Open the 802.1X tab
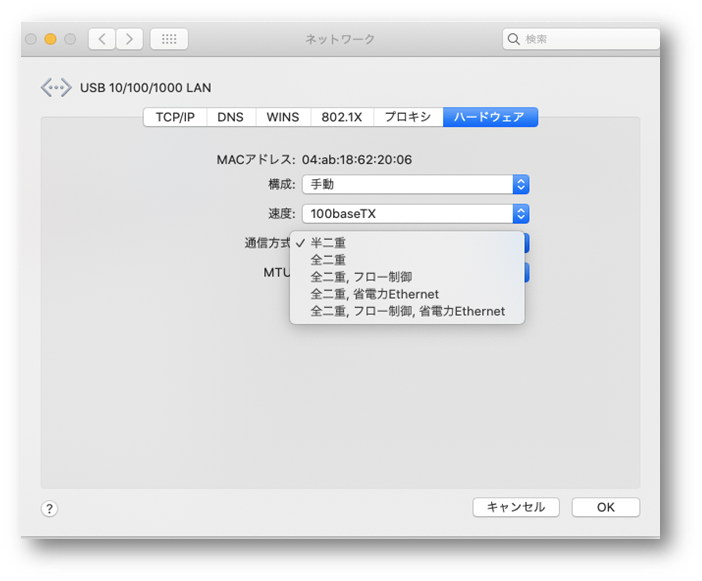 point(342,117)
